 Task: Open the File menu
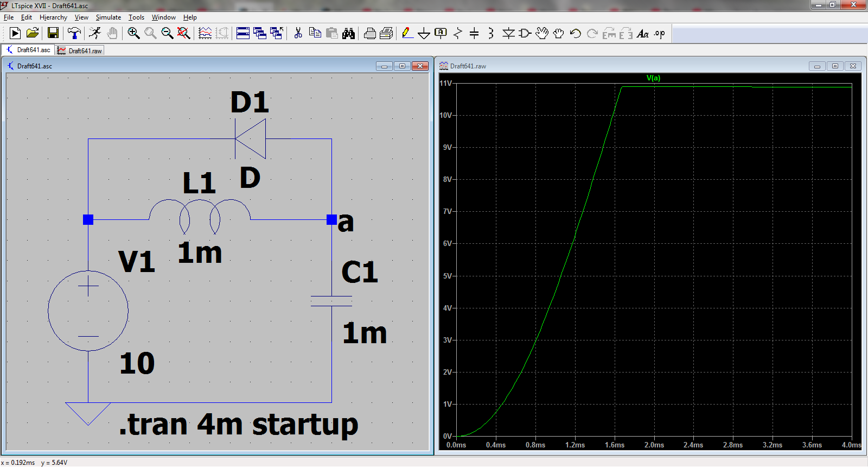click(x=9, y=17)
